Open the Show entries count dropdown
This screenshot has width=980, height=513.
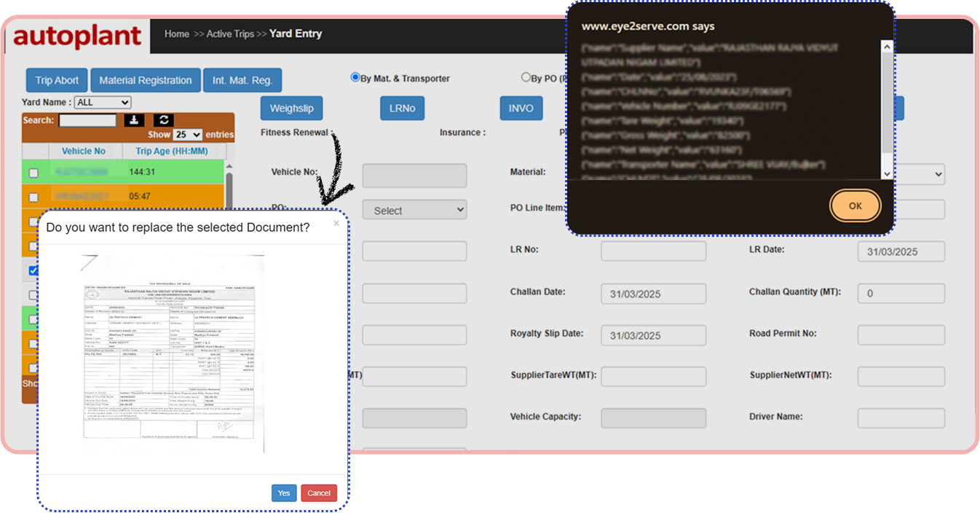[x=187, y=135]
